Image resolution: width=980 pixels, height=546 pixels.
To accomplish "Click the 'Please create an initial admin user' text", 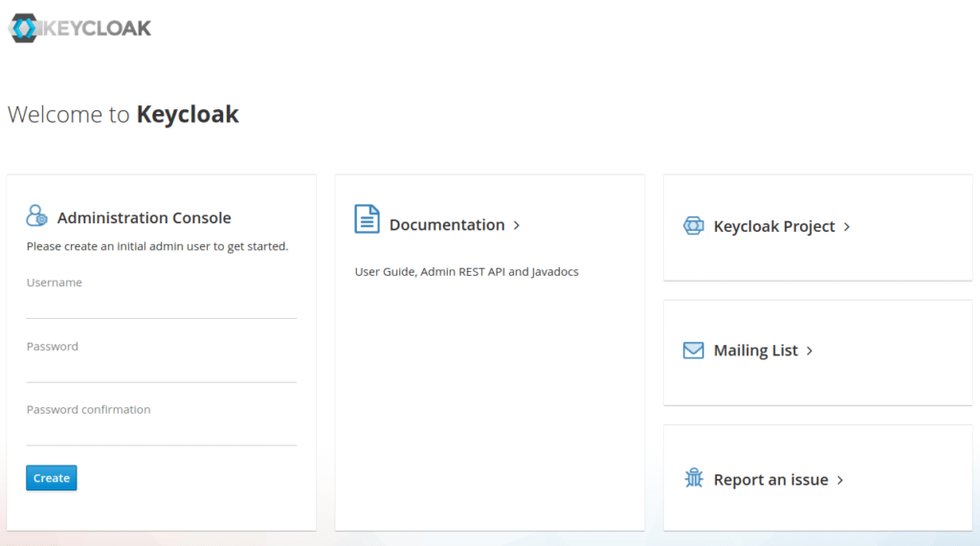I will click(158, 246).
